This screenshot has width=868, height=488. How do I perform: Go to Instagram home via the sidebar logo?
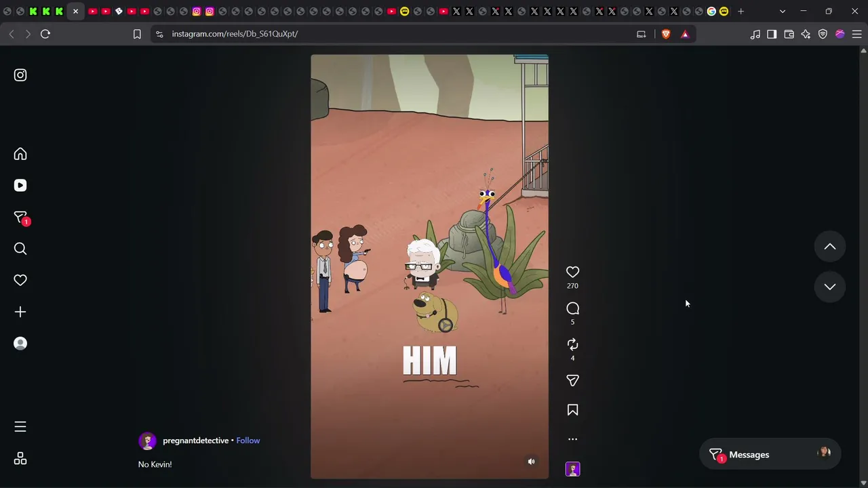pyautogui.click(x=20, y=75)
